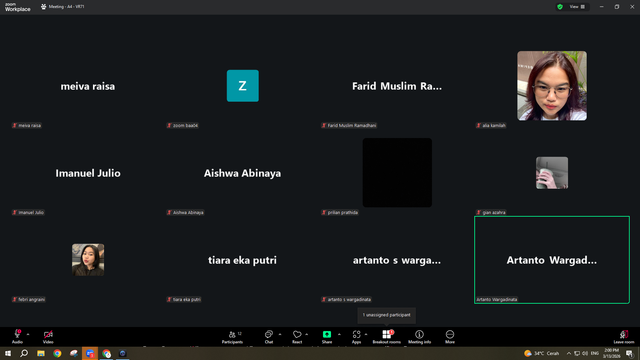Click the prilian prathida name label
Image resolution: width=640 pixels, height=360 pixels.
[x=340, y=212]
